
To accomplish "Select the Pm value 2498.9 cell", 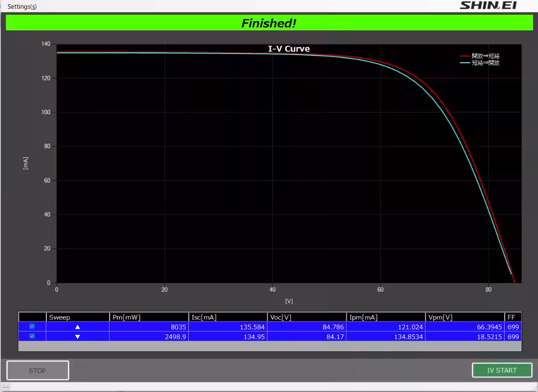I will [149, 336].
